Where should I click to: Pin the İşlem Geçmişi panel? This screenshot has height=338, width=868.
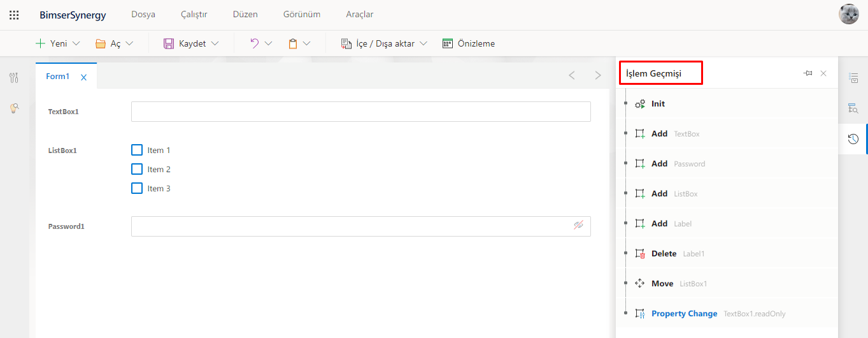tap(808, 73)
